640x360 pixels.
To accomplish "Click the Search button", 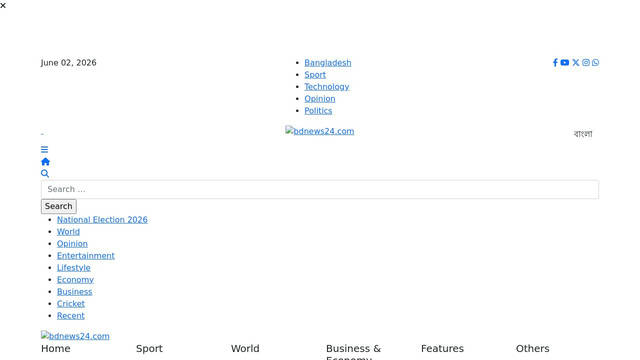I will 58,206.
